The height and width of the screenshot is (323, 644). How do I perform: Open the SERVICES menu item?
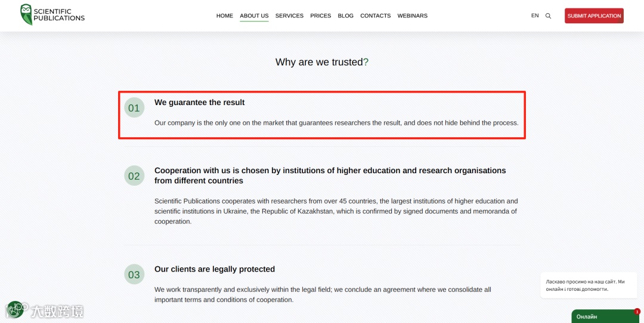(289, 16)
